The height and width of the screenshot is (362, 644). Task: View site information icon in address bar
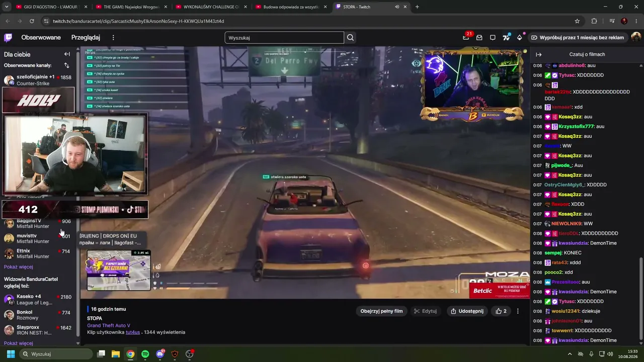tap(46, 21)
